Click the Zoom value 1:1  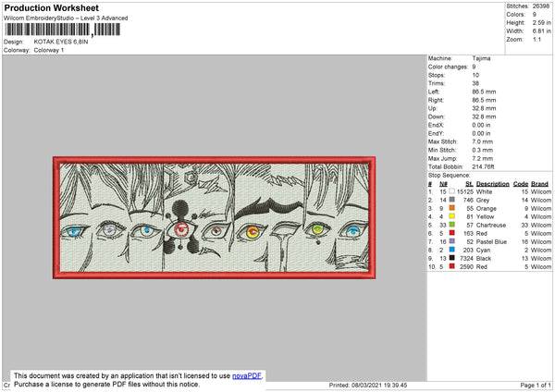(536, 39)
